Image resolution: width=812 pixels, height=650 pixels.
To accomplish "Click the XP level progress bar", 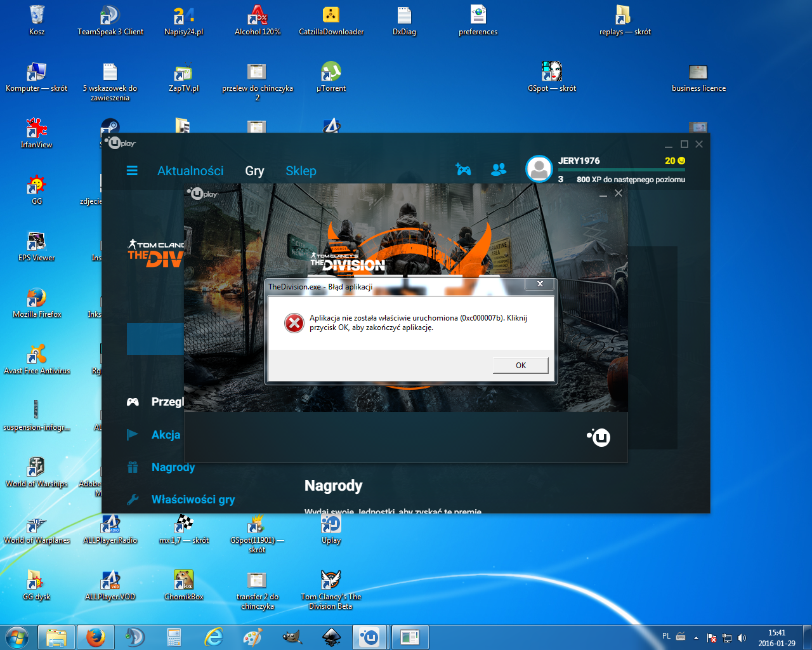I will coord(622,169).
